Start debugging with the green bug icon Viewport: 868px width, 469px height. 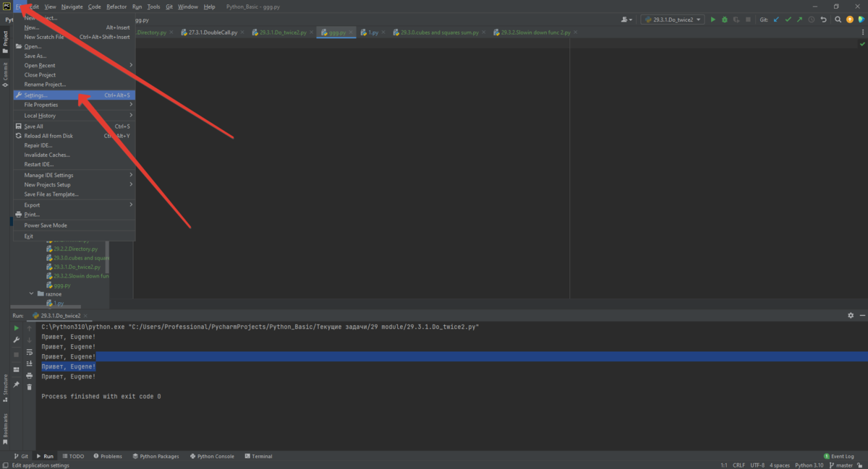point(725,20)
